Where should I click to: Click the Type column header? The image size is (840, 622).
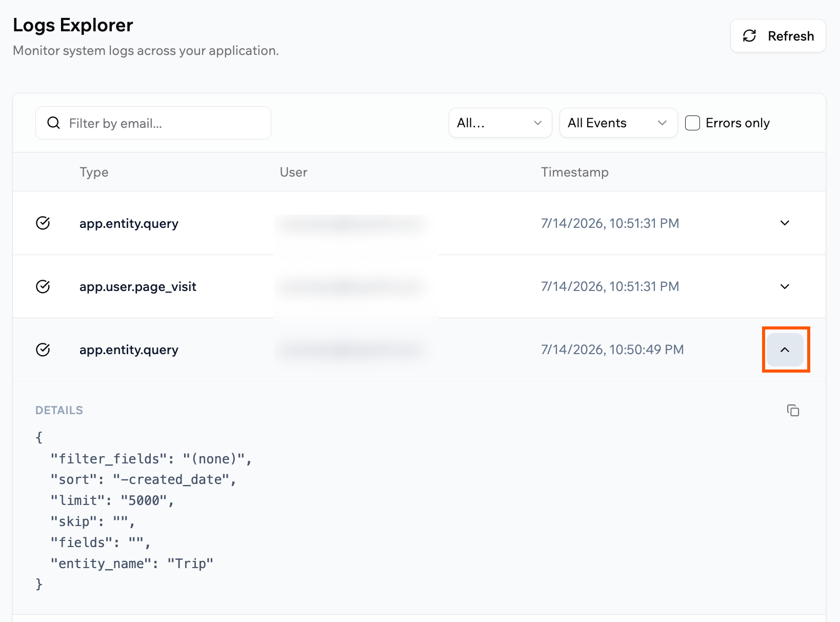point(94,172)
